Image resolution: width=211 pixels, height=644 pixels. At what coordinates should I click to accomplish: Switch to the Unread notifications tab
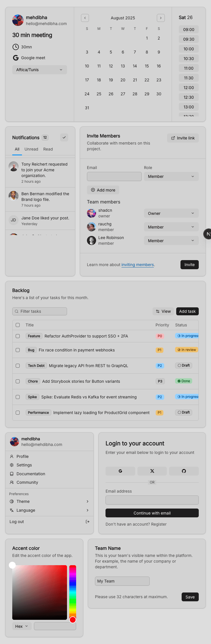click(x=31, y=149)
